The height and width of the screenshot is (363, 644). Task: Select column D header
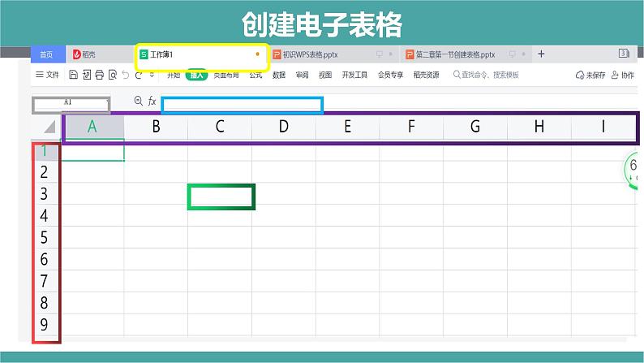[x=284, y=127]
